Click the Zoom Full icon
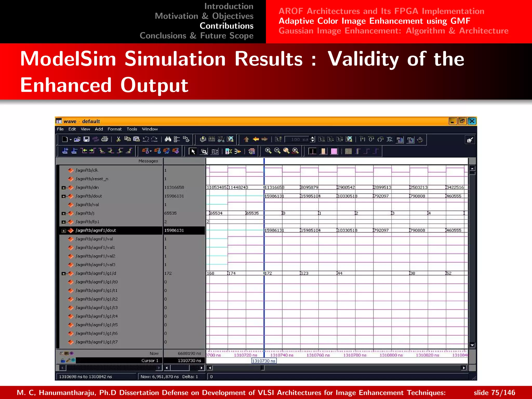Image resolution: width=532 pixels, height=399 pixels. (x=287, y=151)
